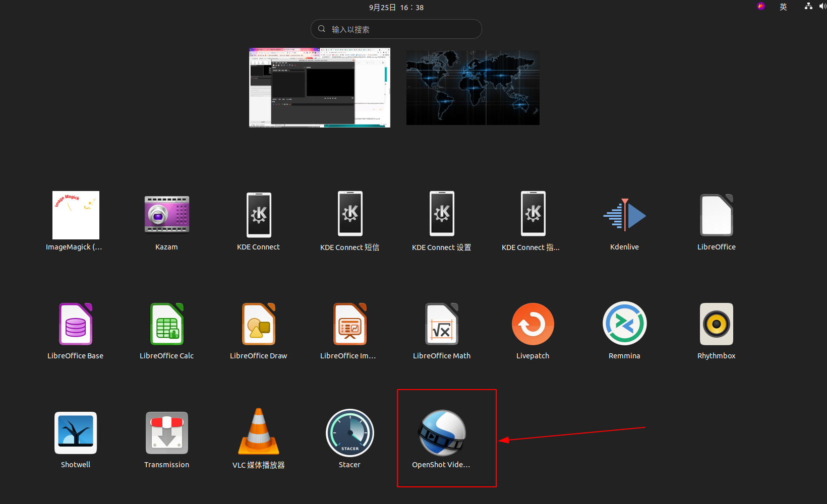Launch VLC 媒体播放器

click(x=258, y=433)
